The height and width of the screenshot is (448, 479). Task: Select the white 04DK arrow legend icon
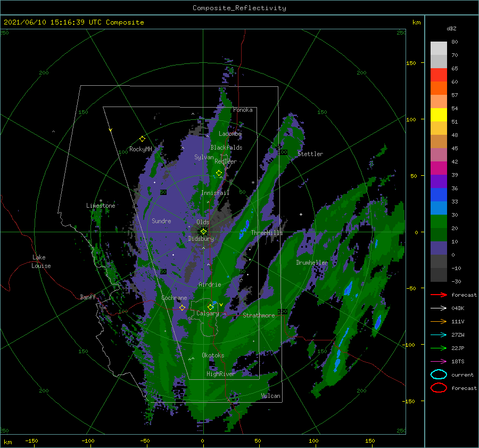[x=439, y=308]
